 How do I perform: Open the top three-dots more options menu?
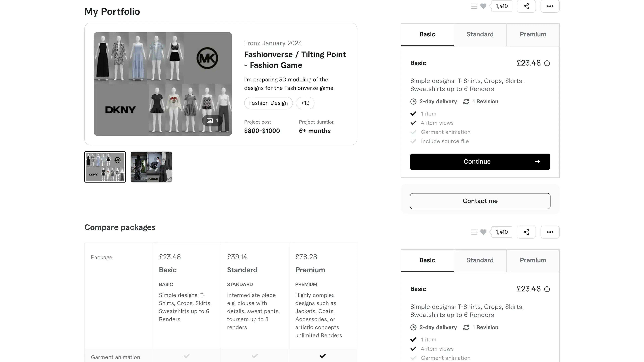[550, 6]
